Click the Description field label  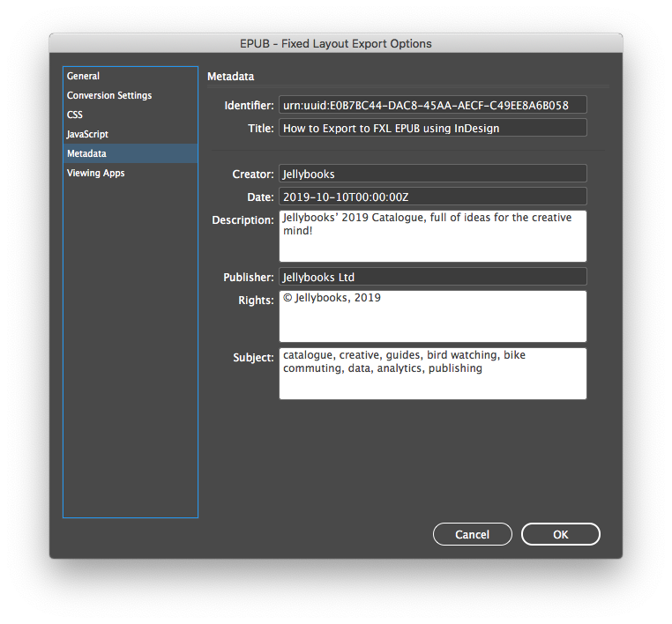(x=243, y=219)
